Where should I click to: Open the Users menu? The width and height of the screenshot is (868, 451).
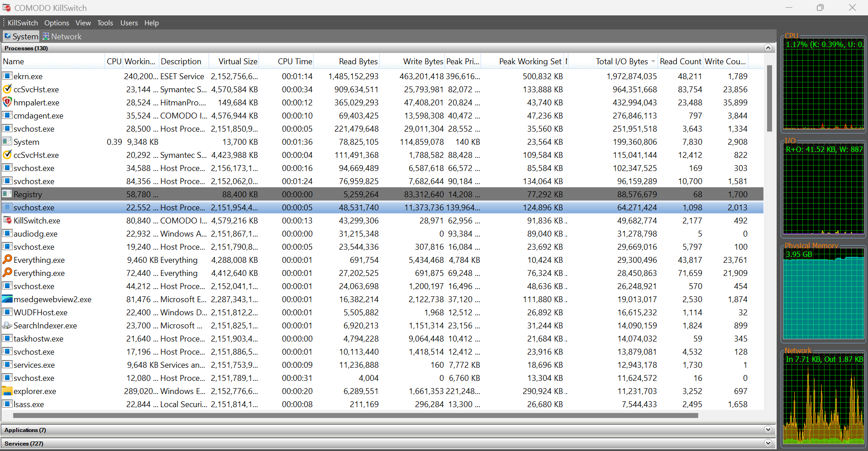tap(129, 23)
